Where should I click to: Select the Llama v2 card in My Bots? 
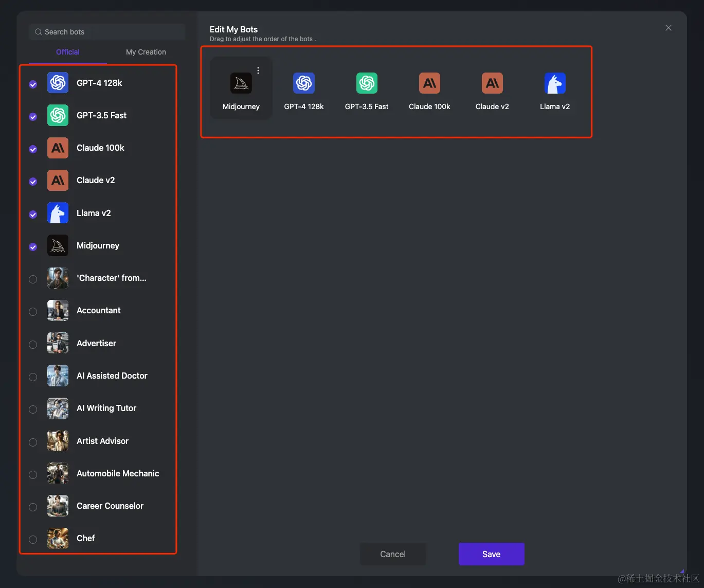[x=555, y=88]
